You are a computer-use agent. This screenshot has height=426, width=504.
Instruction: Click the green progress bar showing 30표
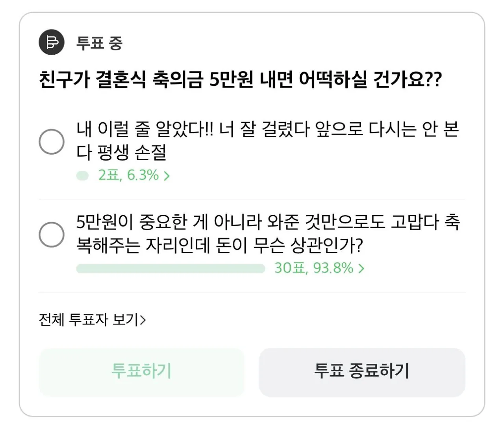pyautogui.click(x=170, y=268)
